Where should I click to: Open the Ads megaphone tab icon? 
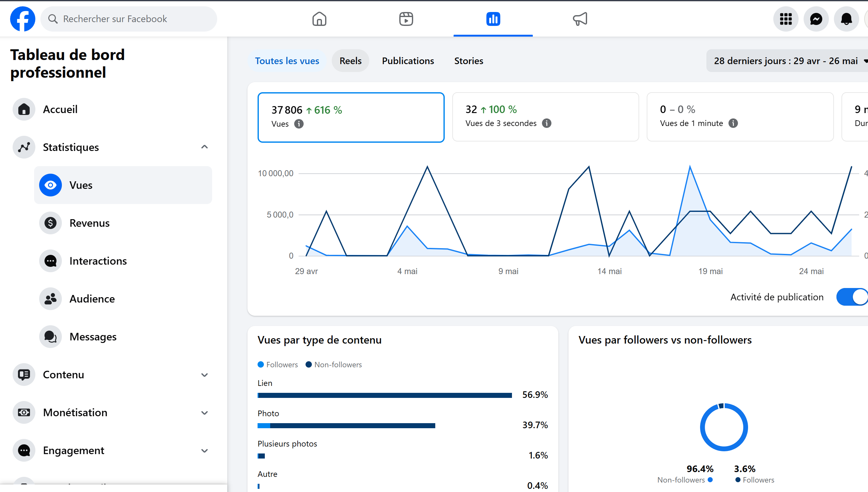tap(580, 19)
